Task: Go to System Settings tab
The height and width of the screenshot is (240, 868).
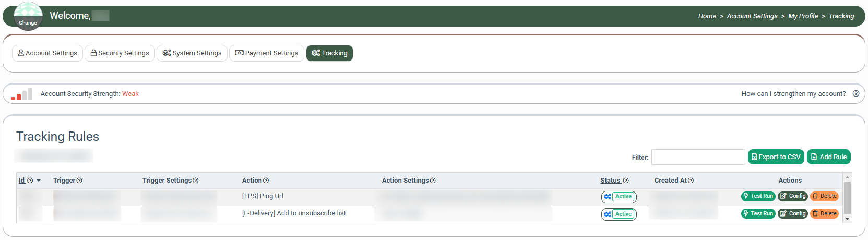Action: point(192,53)
